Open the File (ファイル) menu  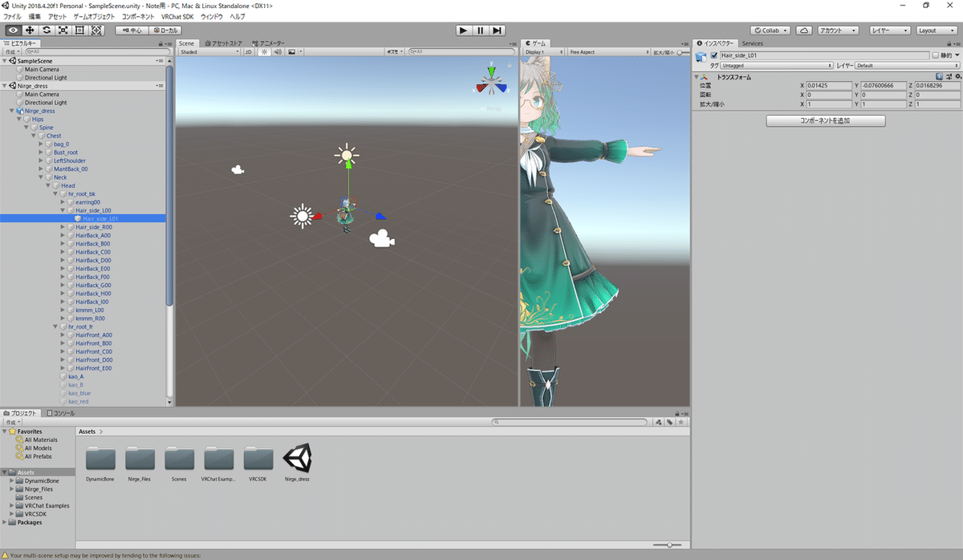(13, 16)
